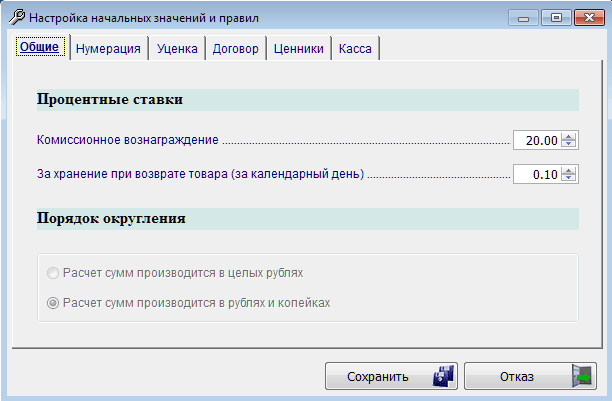Select the Договор tab
The width and height of the screenshot is (612, 401).
tap(235, 48)
